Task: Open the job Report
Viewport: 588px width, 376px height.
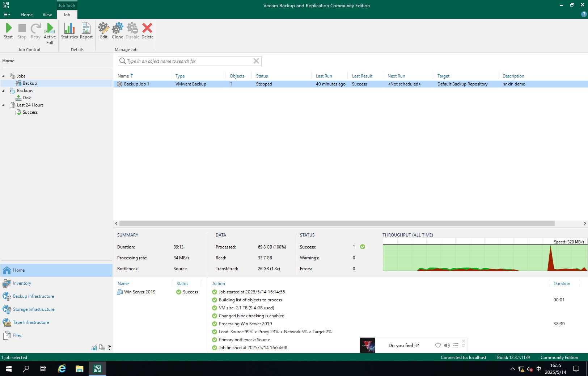Action: tap(86, 31)
